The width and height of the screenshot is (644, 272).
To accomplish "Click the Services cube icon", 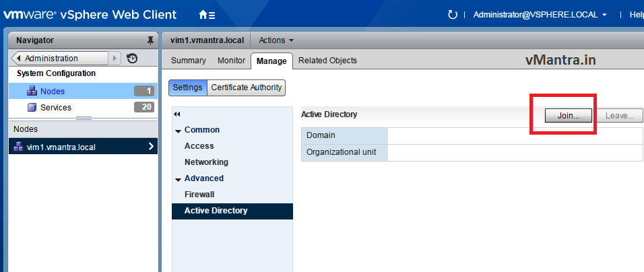I will [32, 108].
